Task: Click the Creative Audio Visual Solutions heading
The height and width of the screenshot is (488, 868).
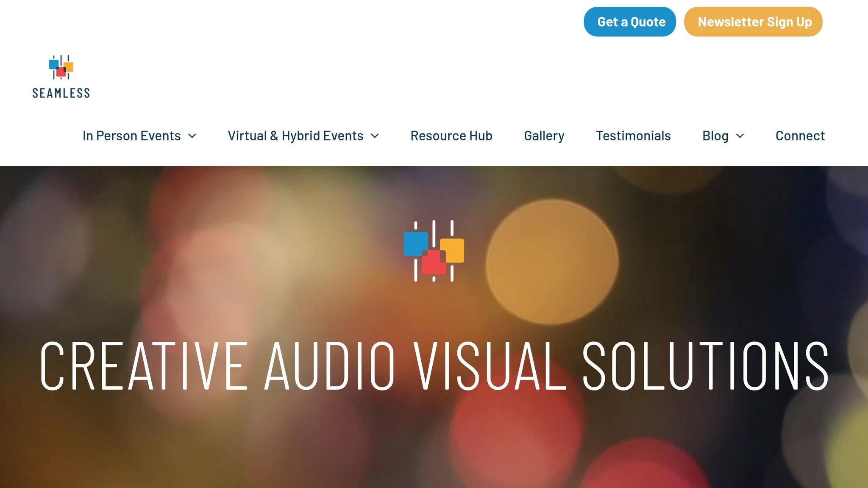Action: (434, 366)
